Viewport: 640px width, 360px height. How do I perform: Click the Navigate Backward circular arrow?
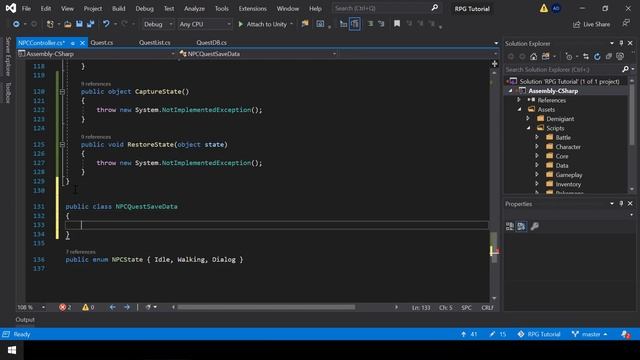point(16,24)
